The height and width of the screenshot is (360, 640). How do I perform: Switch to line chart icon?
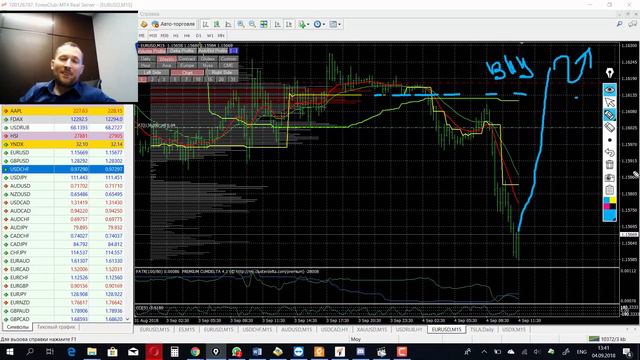tap(228, 24)
